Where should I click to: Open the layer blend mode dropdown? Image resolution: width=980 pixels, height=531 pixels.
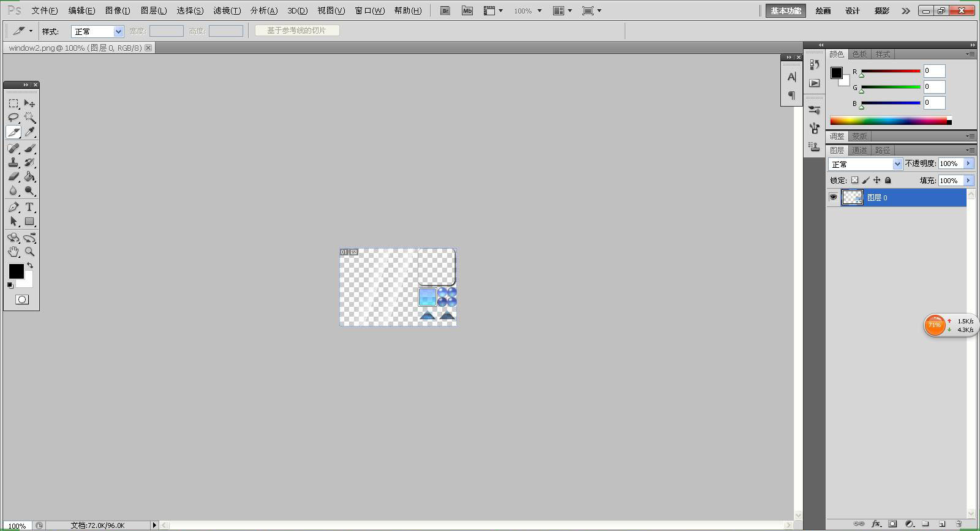click(x=865, y=164)
